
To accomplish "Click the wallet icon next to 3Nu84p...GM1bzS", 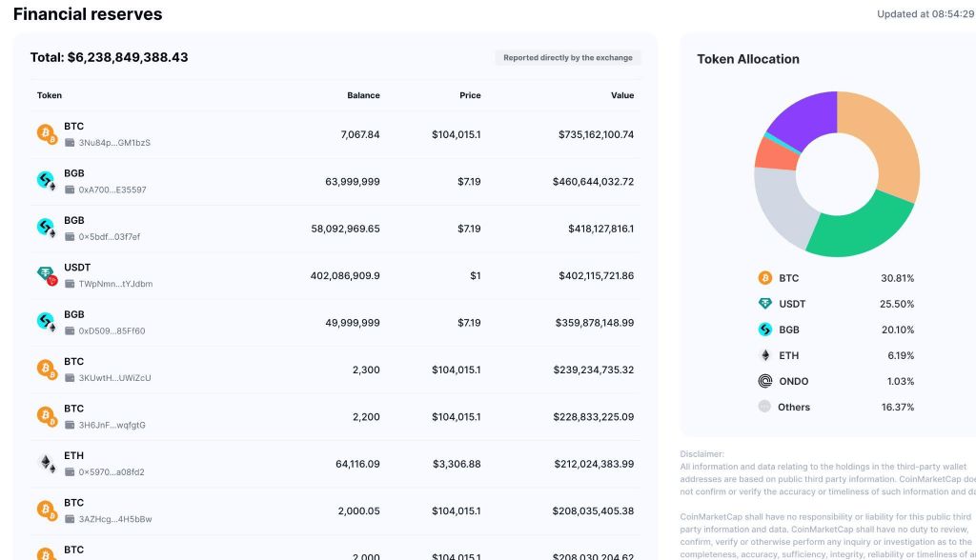I will (70, 143).
